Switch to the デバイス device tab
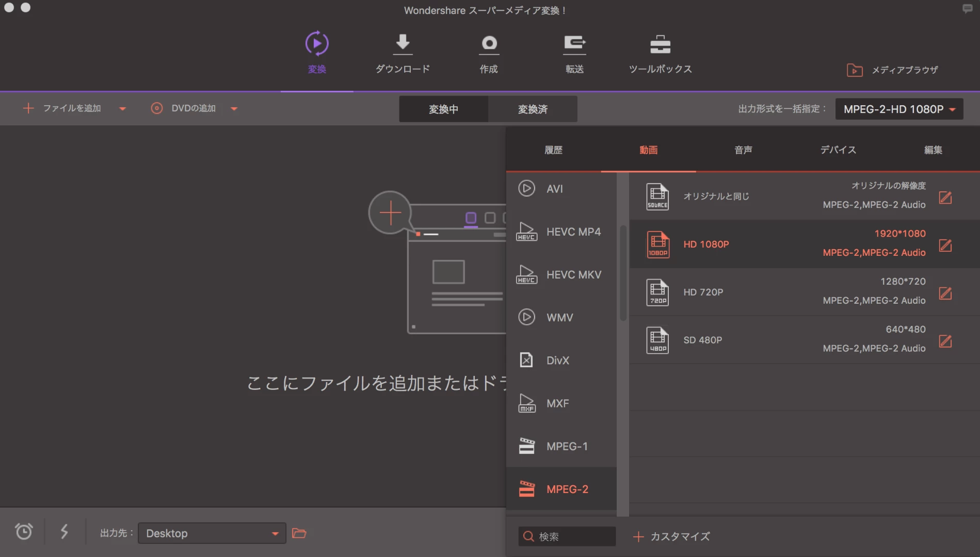Screen dimensions: 980x557 coord(838,150)
